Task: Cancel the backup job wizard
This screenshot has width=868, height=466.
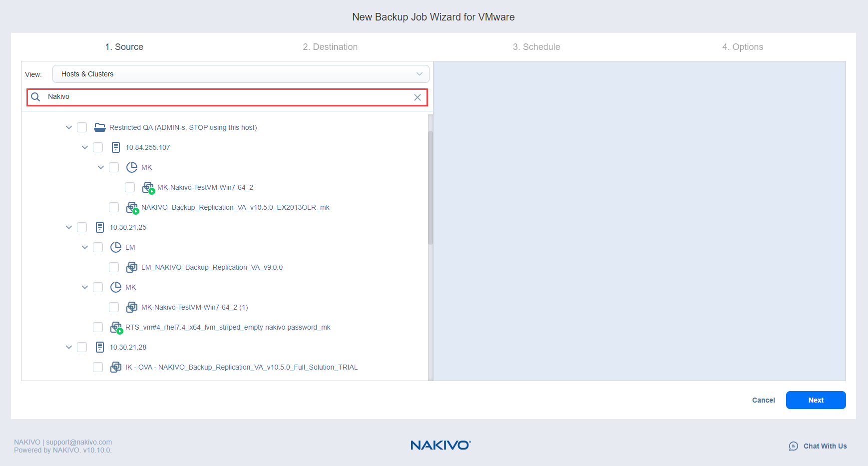Action: 763,400
